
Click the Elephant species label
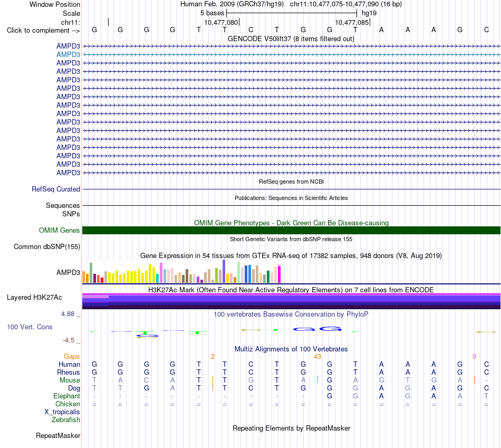tap(66, 396)
